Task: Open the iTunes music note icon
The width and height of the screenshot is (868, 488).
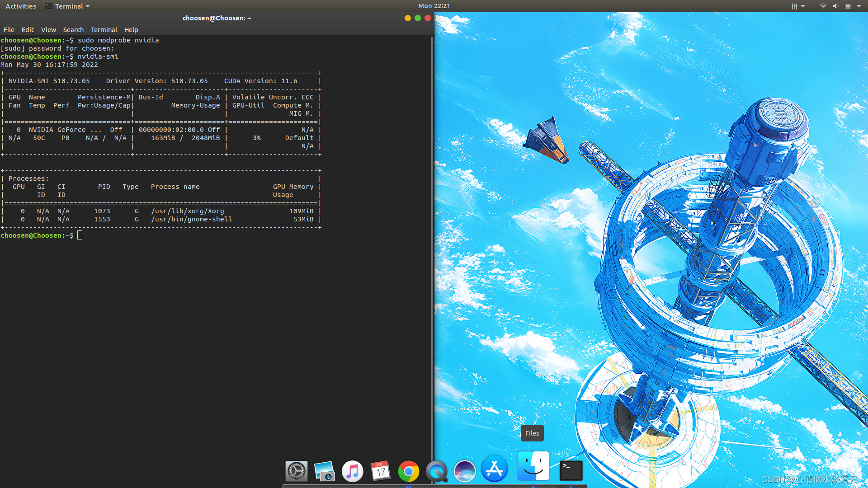Action: (352, 471)
